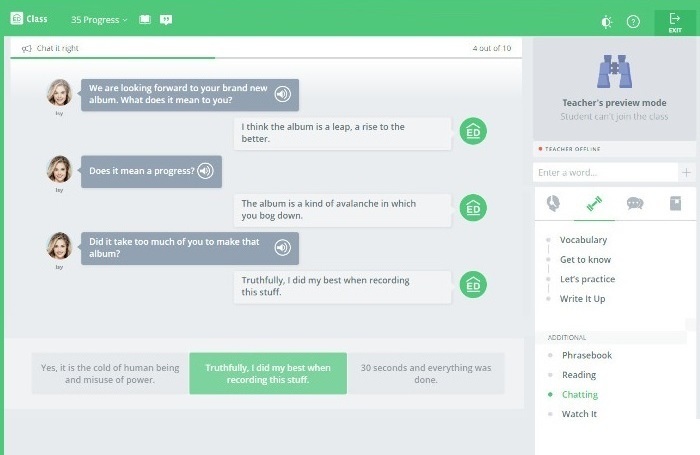Open the chat bubbles tab
The image size is (700, 455).
coord(635,203)
